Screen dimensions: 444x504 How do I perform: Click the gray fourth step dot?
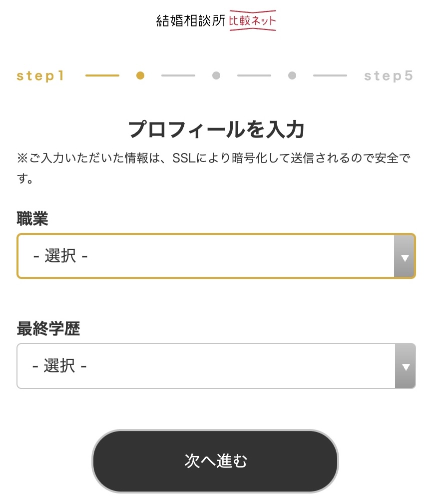click(292, 75)
